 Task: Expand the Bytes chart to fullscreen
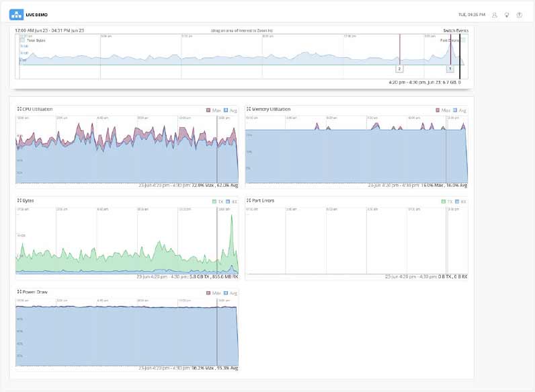19,200
